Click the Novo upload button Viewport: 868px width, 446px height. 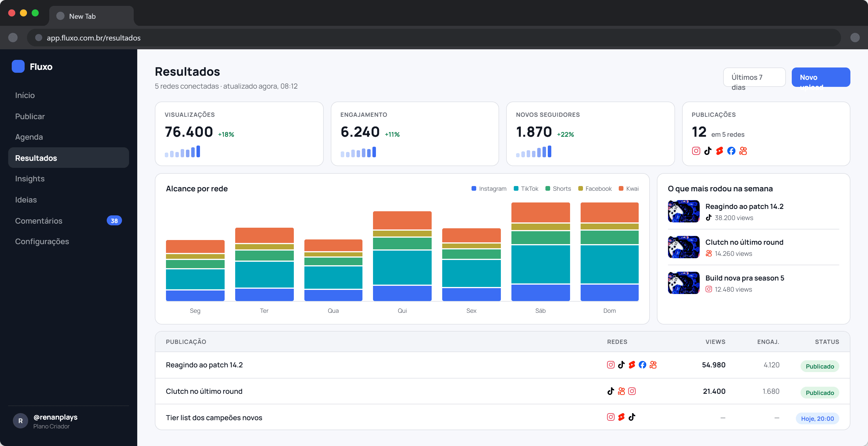click(821, 77)
